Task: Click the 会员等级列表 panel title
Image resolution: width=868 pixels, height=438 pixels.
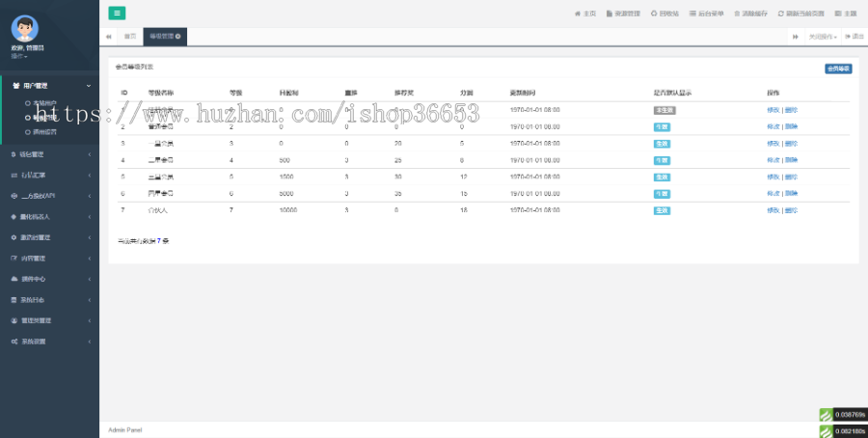Action: point(134,67)
